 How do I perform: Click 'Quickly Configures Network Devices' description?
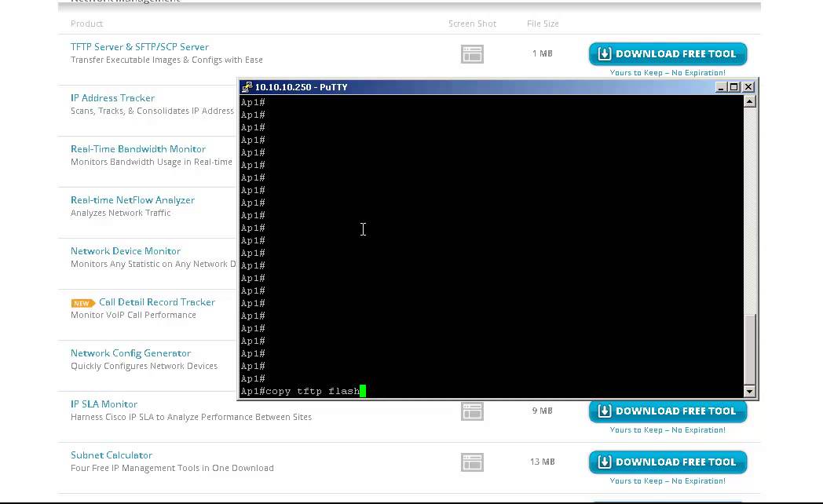144,366
